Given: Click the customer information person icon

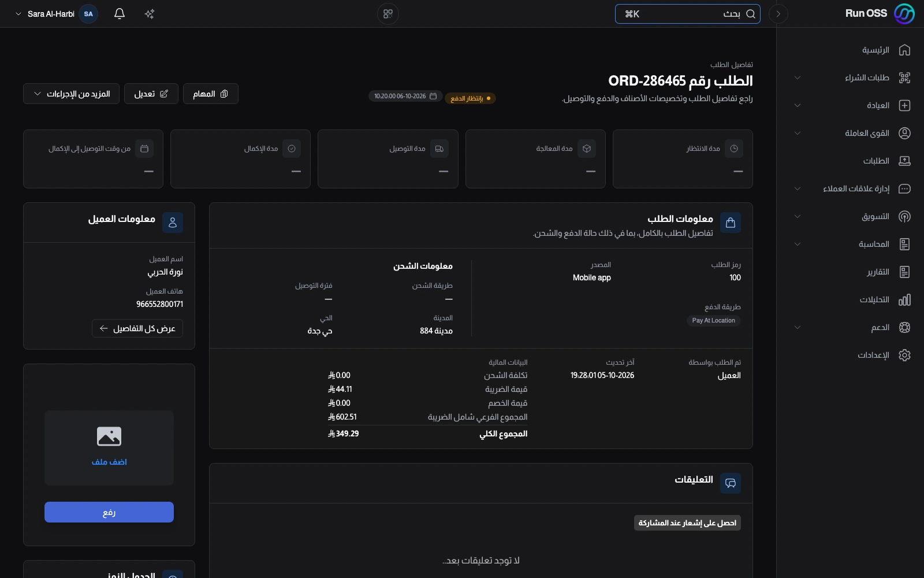Looking at the screenshot, I should 173,223.
